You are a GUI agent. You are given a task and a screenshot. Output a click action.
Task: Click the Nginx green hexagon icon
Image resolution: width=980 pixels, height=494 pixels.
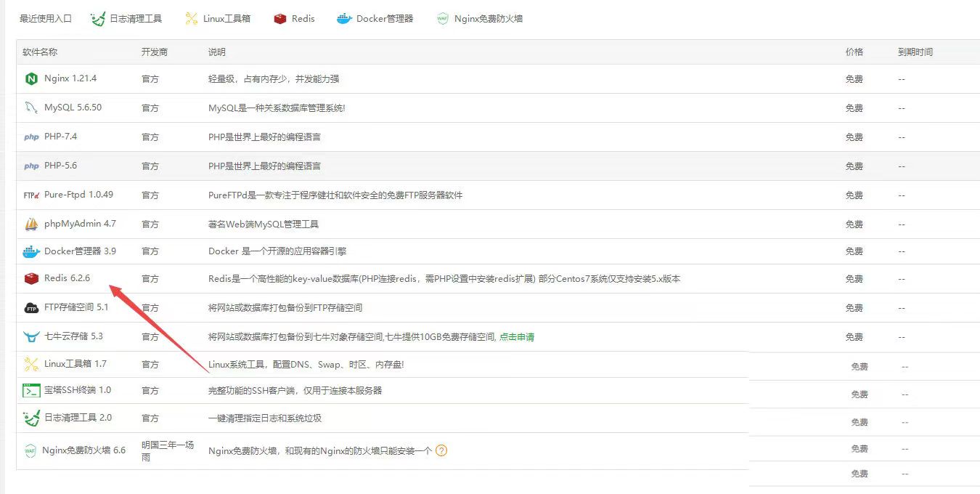(31, 78)
